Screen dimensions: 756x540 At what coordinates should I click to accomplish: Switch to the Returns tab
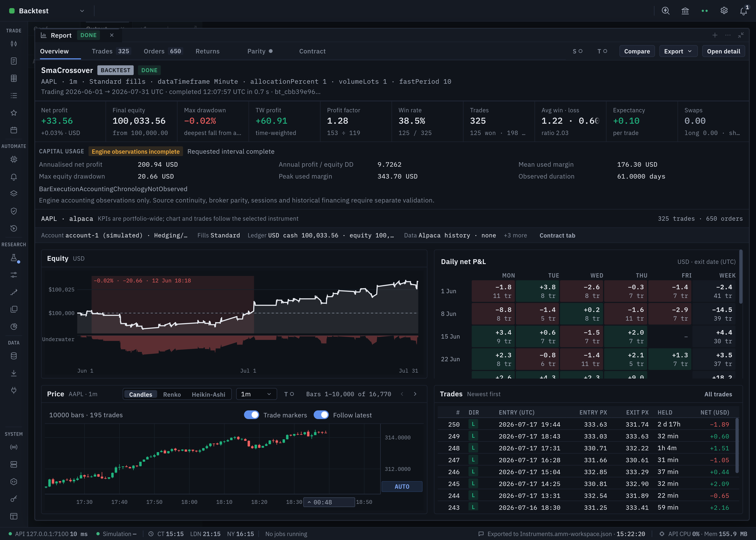coord(208,51)
